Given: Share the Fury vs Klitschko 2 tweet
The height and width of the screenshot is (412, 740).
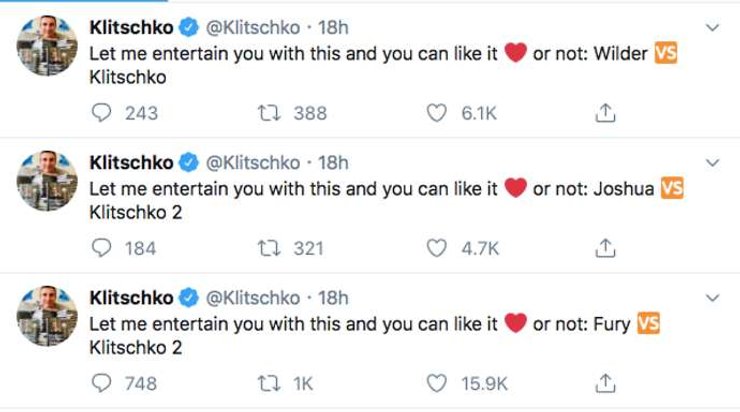Looking at the screenshot, I should tap(605, 383).
